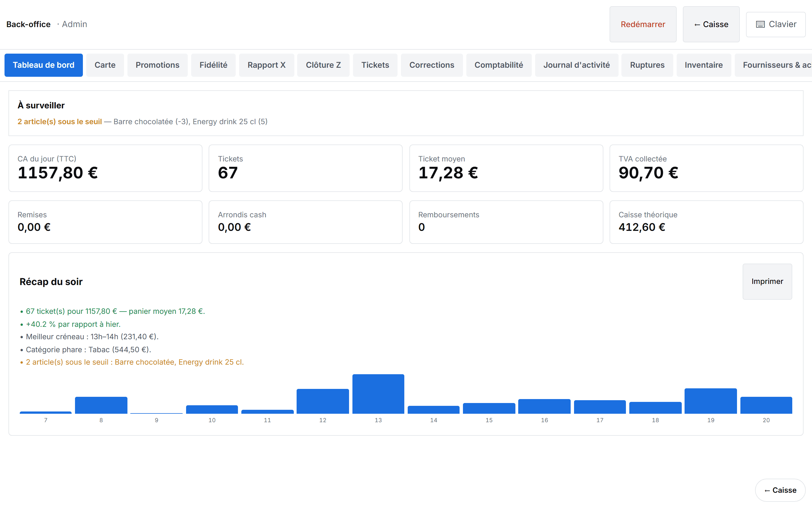Click the 'Catégorie phare : Tabac' line
This screenshot has height=508, width=812.
coord(85,349)
